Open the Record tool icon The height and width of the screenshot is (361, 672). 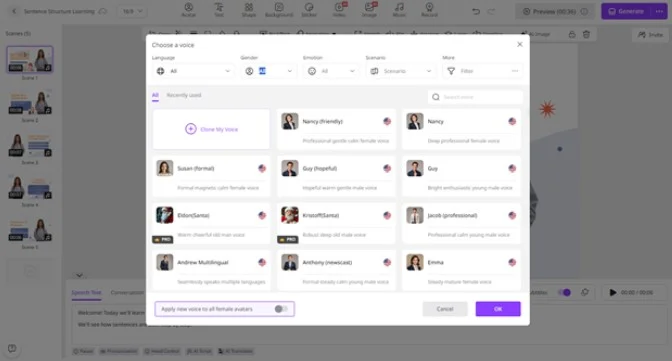[429, 9]
